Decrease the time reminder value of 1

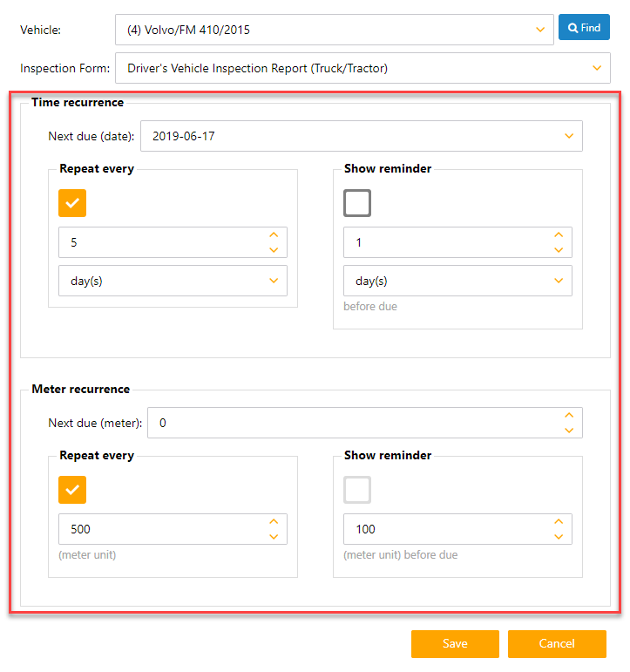(559, 250)
